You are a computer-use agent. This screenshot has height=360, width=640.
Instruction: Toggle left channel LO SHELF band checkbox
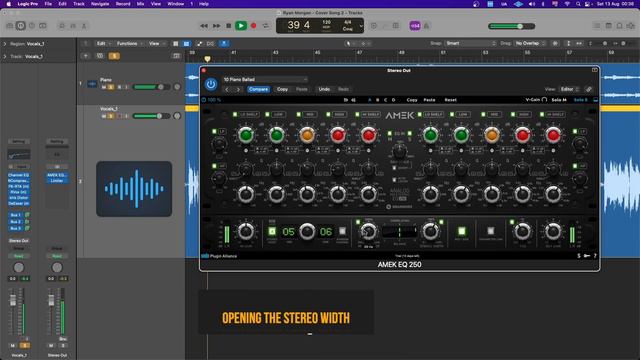point(235,114)
